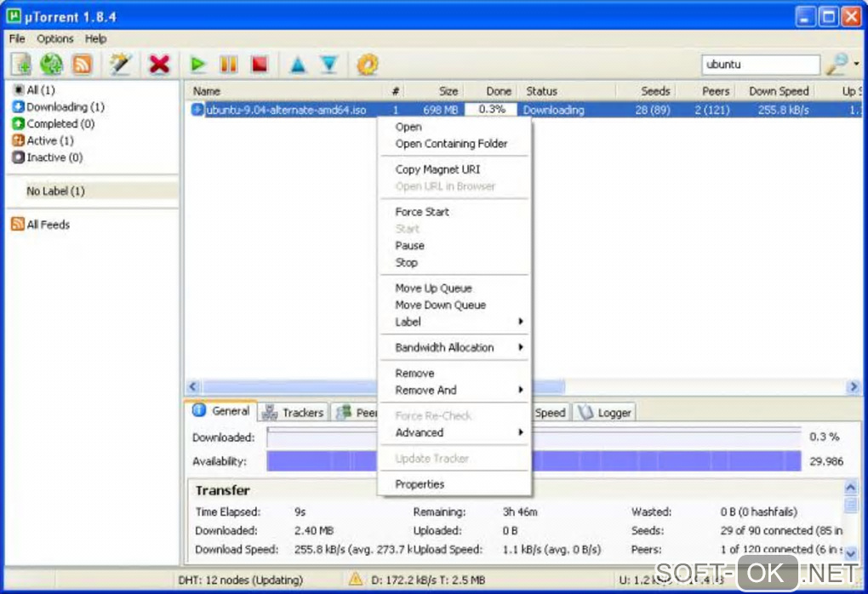868x594 pixels.
Task: Switch to the Trackers tab
Action: [x=293, y=413]
